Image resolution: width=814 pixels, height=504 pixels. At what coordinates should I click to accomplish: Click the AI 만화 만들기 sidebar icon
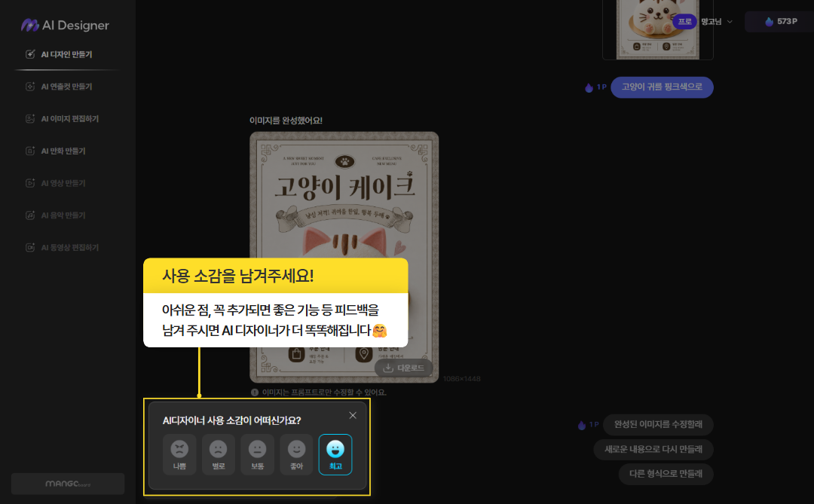click(30, 151)
